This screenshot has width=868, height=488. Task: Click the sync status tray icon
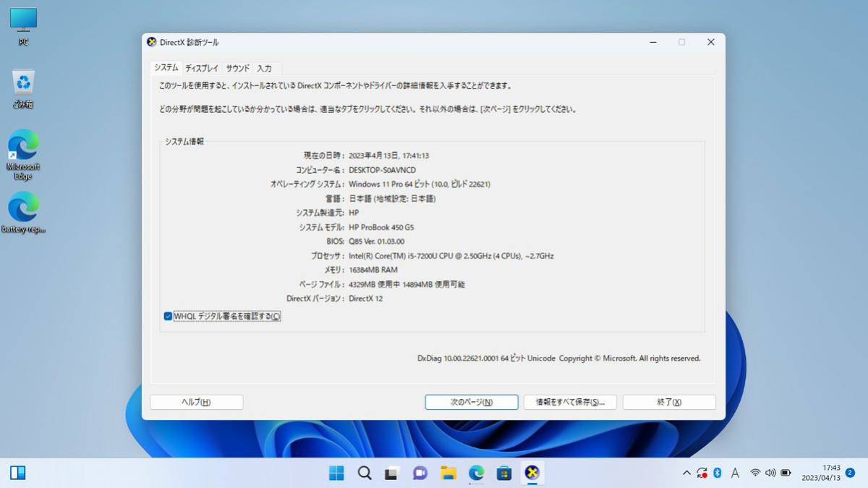(702, 473)
